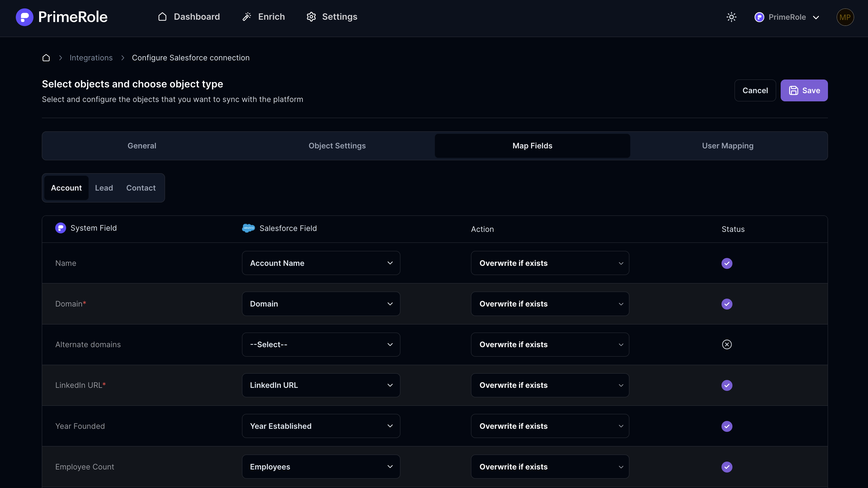This screenshot has width=868, height=488.
Task: Click the PrimeRole brand name text
Action: 73,17
